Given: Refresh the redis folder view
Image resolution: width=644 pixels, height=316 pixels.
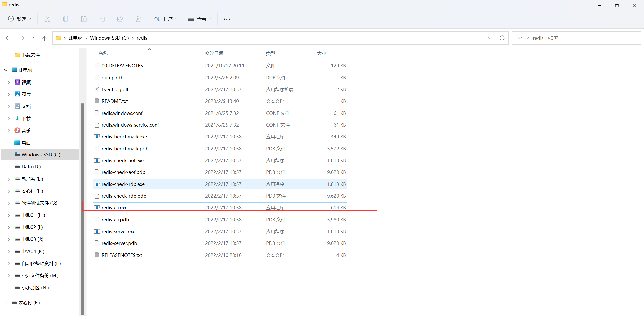Looking at the screenshot, I should (502, 38).
